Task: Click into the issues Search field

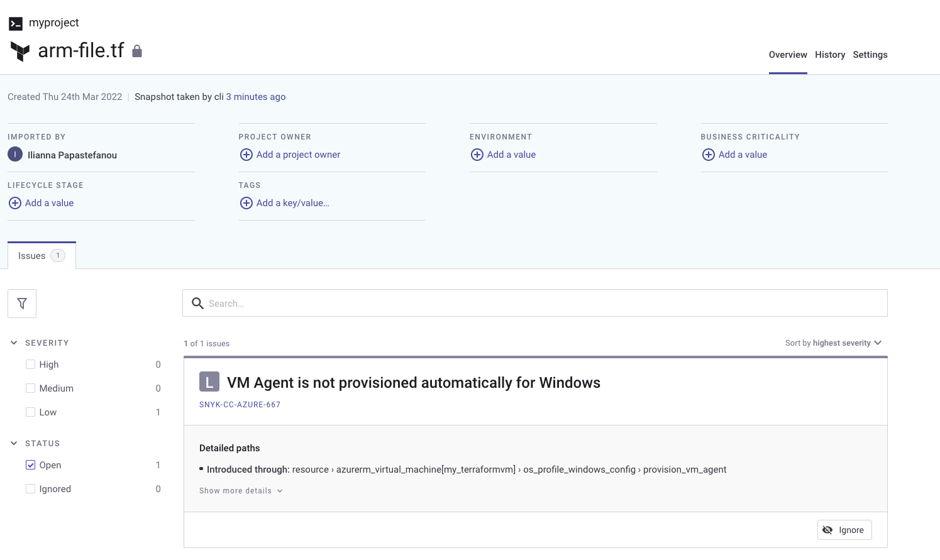Action: [535, 303]
